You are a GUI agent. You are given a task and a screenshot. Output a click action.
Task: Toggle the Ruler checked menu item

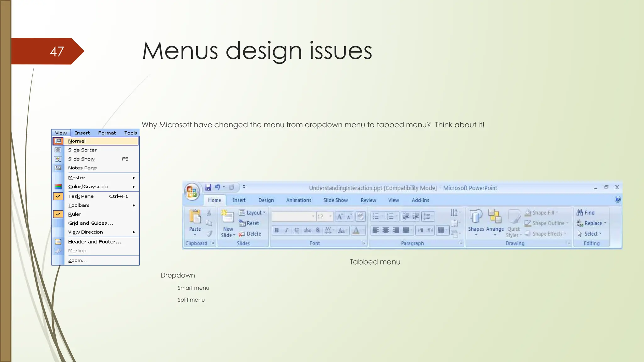(75, 214)
